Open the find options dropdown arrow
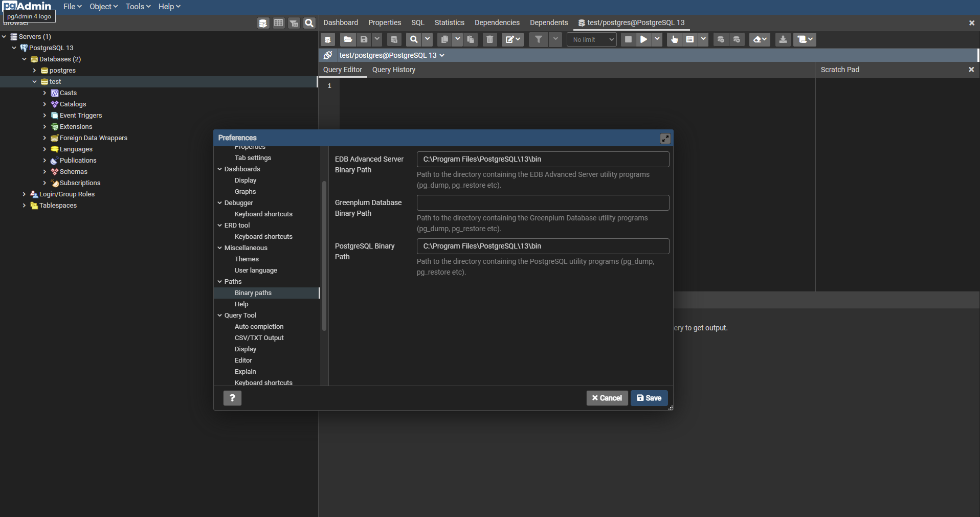980x517 pixels. [x=427, y=39]
